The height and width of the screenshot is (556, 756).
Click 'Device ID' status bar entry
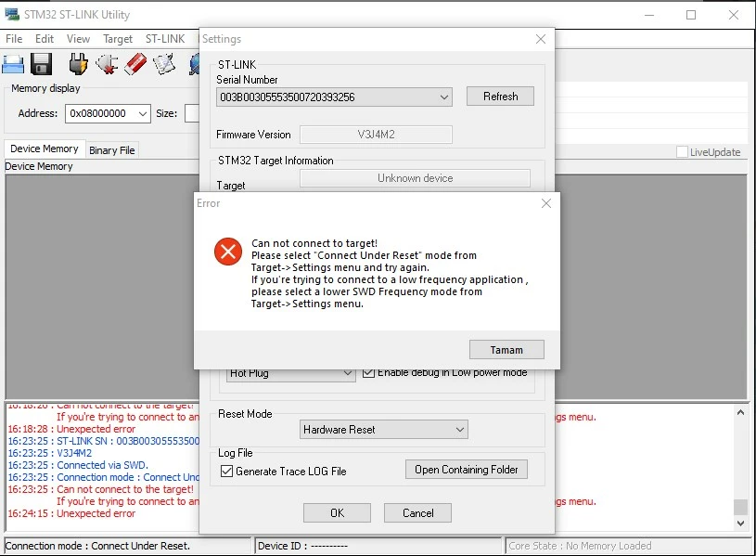[x=302, y=546]
